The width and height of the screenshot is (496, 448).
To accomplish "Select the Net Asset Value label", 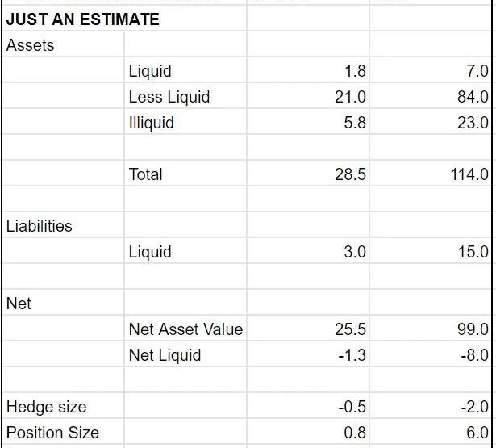I will point(185,329).
